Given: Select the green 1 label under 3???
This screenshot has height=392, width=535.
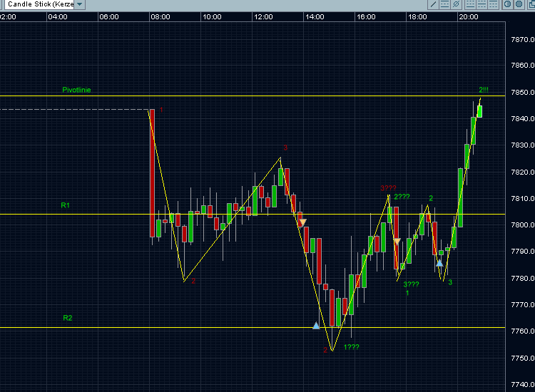Looking at the screenshot, I should coord(407,293).
